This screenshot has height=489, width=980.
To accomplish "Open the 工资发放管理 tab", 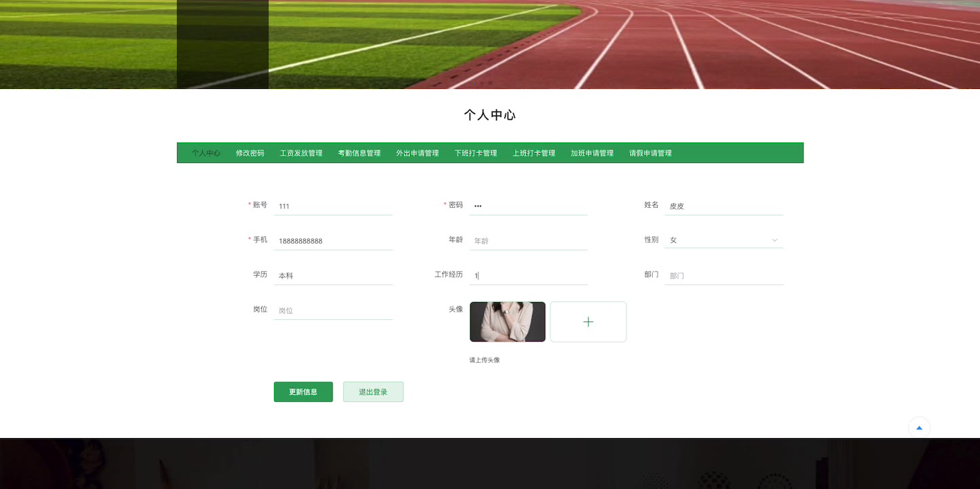I will pyautogui.click(x=301, y=153).
